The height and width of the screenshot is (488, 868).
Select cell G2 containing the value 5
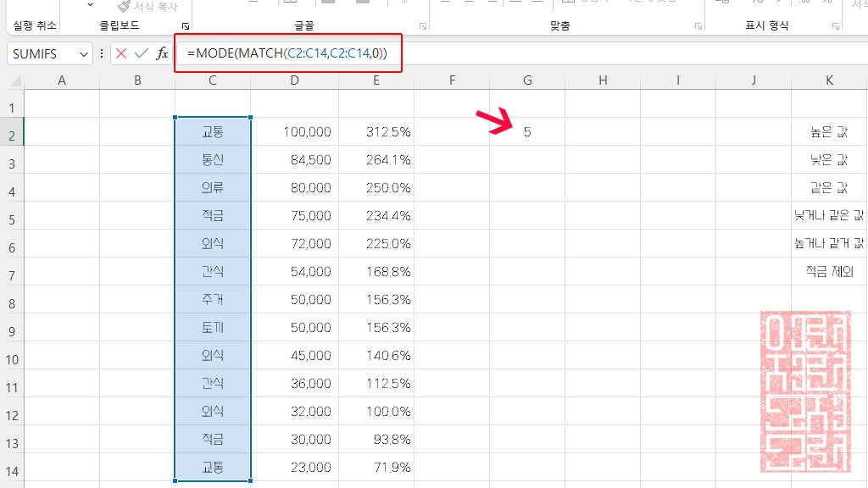[x=527, y=131]
